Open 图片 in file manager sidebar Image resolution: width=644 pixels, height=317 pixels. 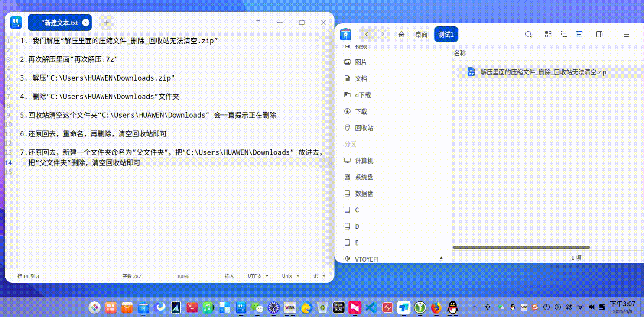click(x=361, y=62)
